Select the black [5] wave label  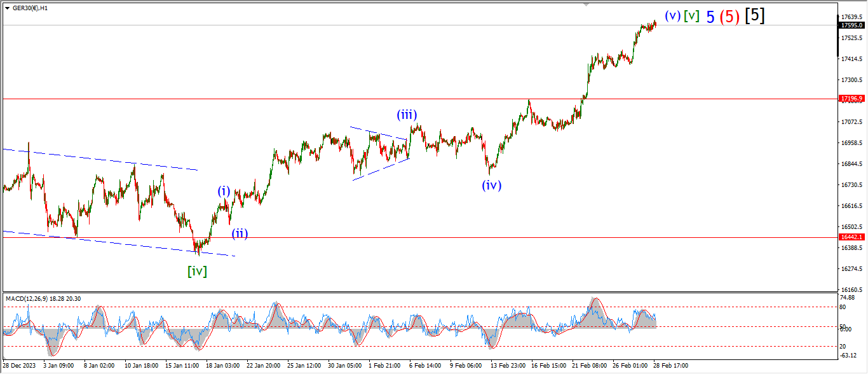point(754,16)
